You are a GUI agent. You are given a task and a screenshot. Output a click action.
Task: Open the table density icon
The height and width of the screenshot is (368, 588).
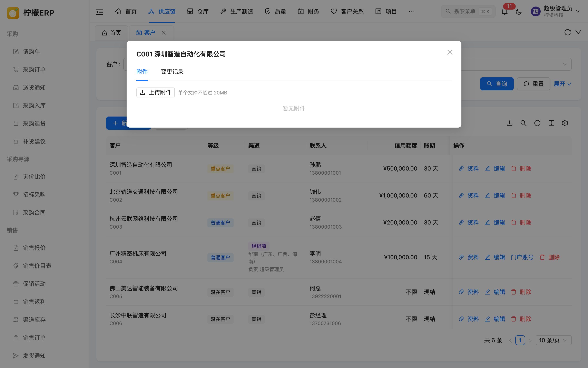551,123
